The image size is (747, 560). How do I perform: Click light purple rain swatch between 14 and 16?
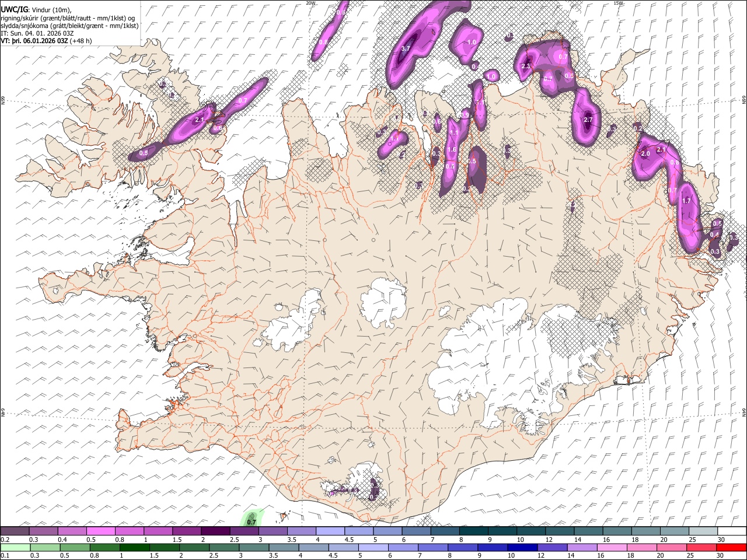click(x=582, y=547)
